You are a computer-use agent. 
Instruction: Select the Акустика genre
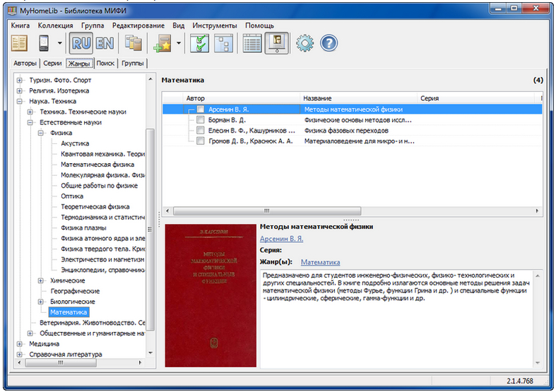pyautogui.click(x=75, y=143)
